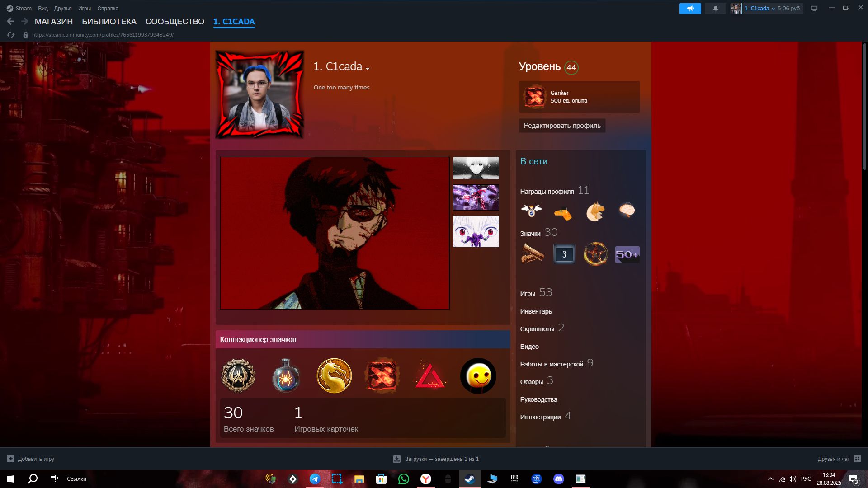This screenshot has width=868, height=488.
Task: Click the Редактировать профиль button
Action: click(562, 126)
